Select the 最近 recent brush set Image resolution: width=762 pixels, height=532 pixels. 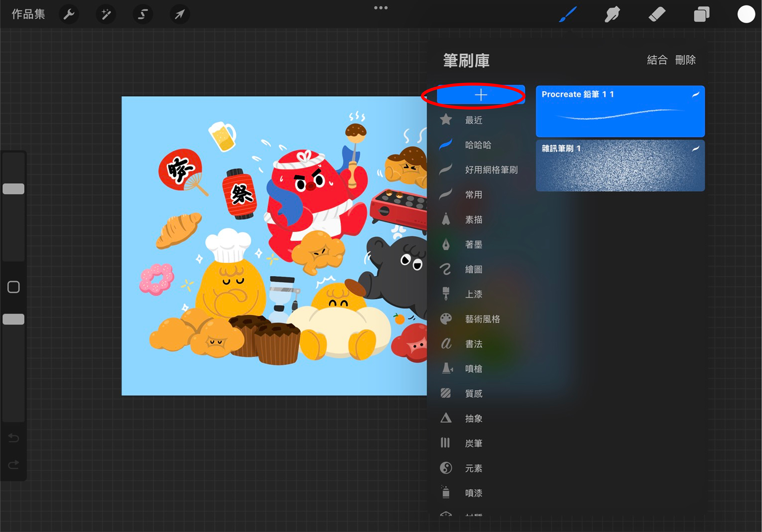pyautogui.click(x=474, y=120)
